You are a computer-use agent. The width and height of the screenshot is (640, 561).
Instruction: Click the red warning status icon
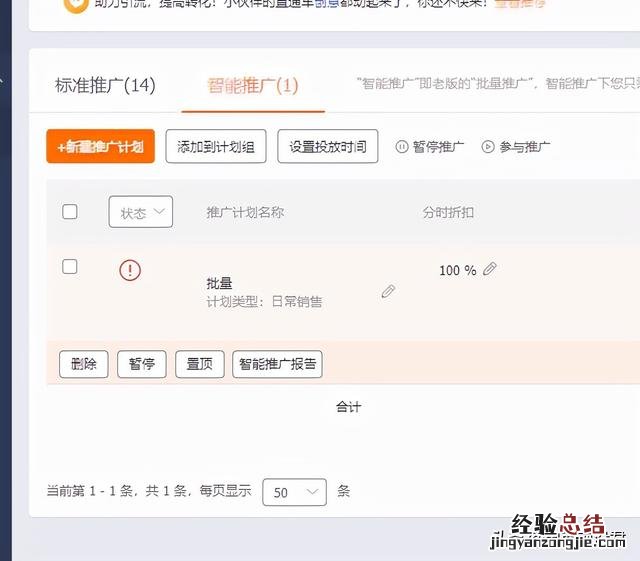[130, 270]
